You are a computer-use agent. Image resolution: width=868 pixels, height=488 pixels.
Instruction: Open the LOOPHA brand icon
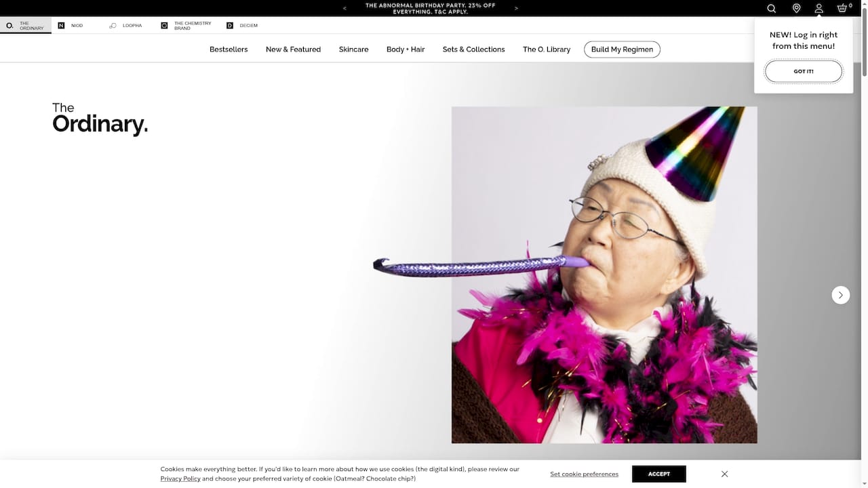(x=113, y=25)
